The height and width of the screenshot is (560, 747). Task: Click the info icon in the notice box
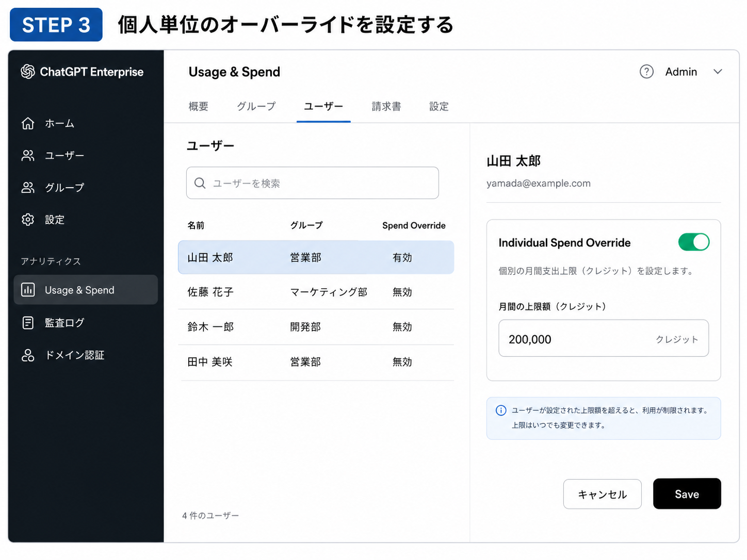pos(501,410)
